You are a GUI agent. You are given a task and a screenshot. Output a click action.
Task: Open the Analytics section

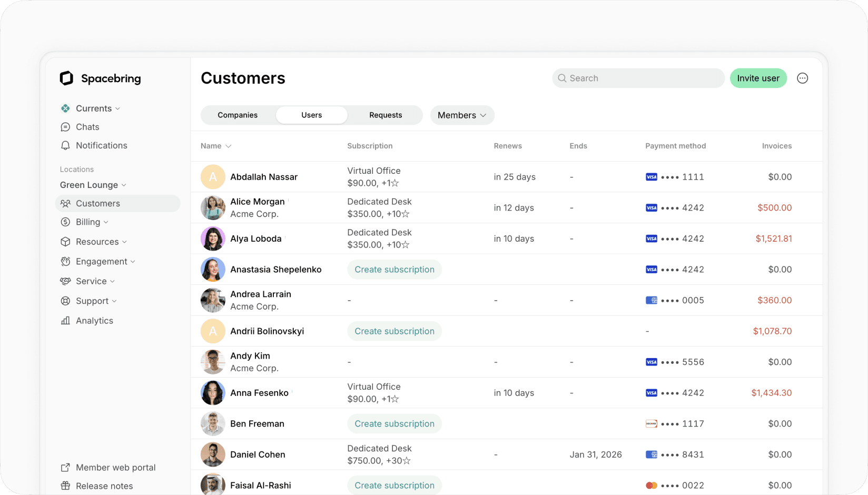point(94,320)
